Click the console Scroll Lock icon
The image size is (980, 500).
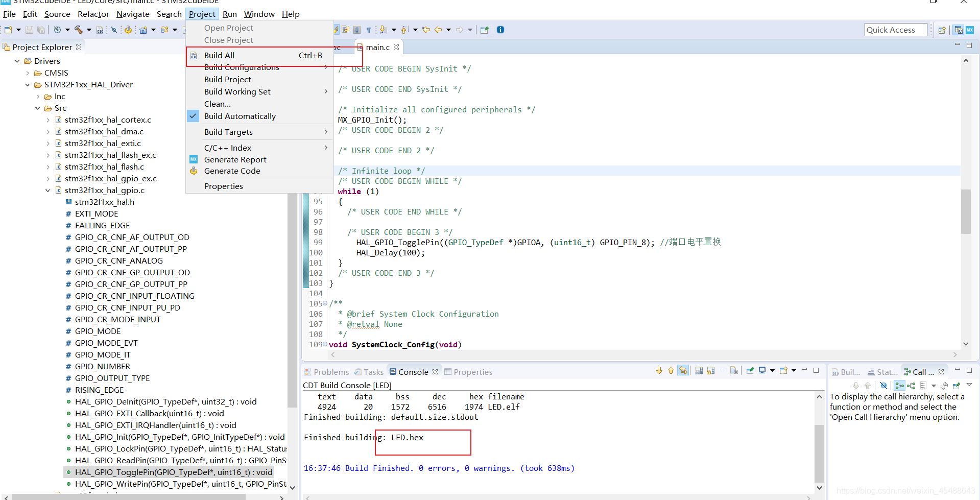(710, 371)
